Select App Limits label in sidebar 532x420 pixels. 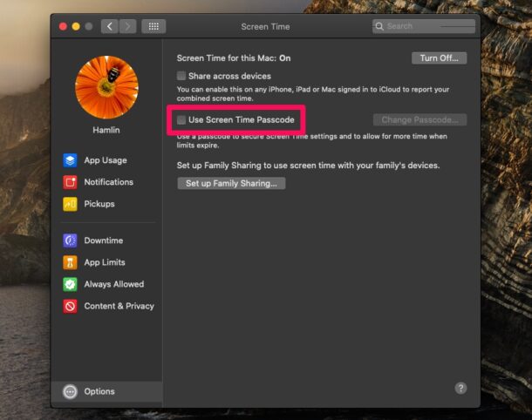point(105,262)
